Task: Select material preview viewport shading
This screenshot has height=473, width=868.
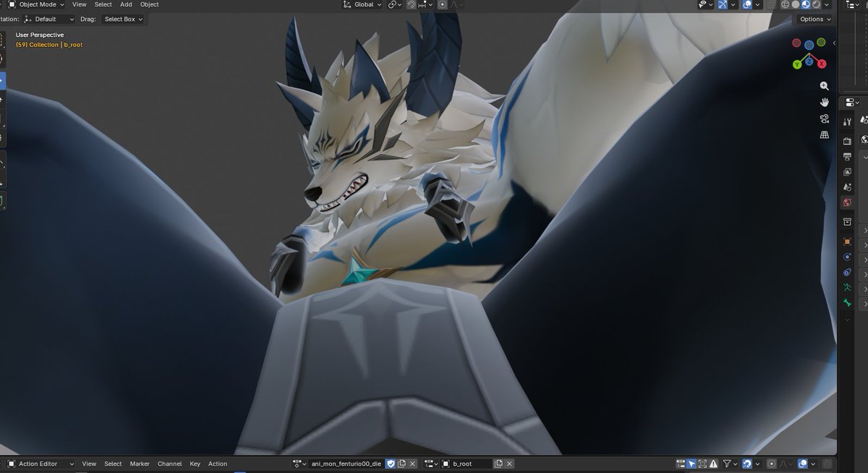Action: (806, 4)
